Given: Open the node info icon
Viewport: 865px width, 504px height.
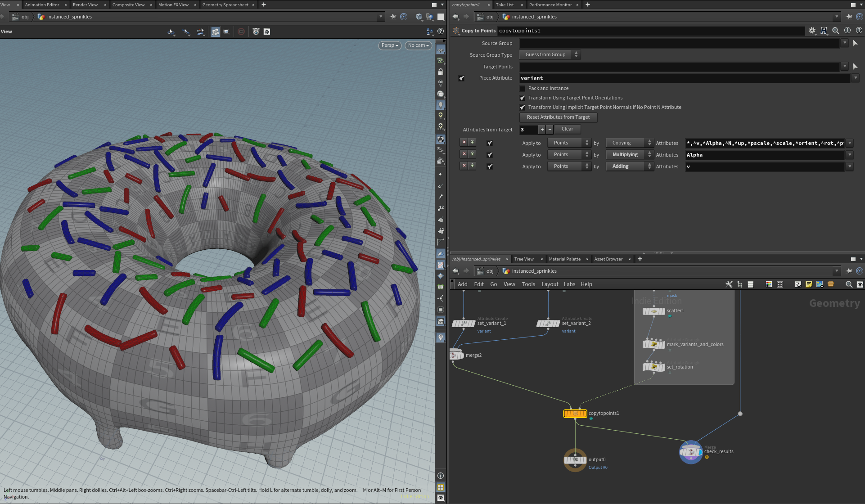Looking at the screenshot, I should coord(847,31).
